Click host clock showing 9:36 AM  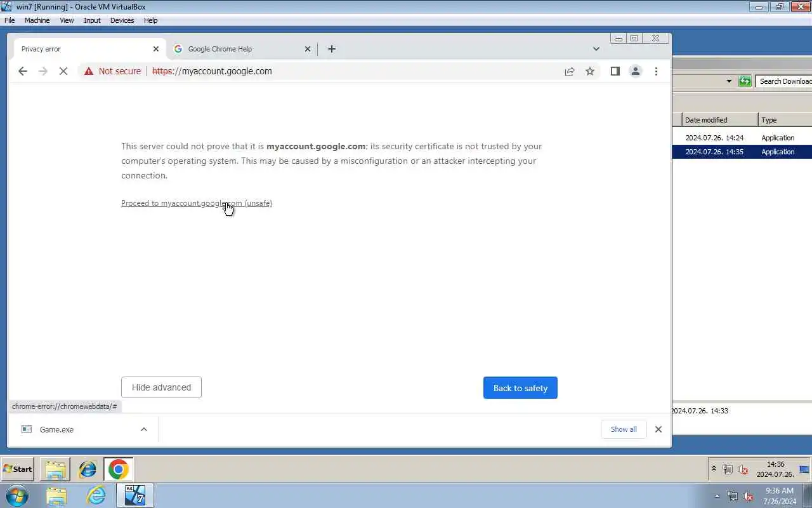pos(780,496)
